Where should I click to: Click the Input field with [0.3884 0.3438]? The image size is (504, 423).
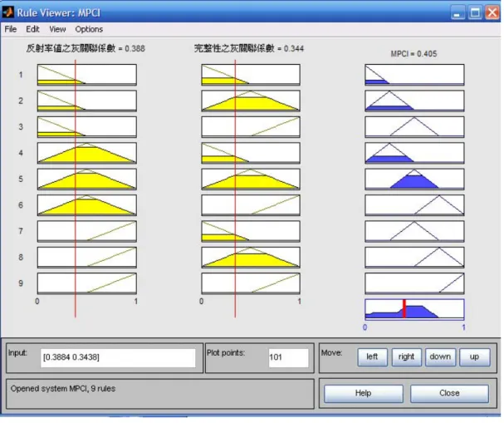[x=118, y=357]
